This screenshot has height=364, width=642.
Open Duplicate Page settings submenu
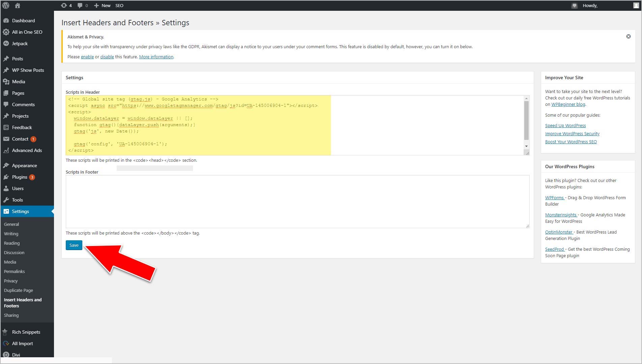click(x=19, y=290)
